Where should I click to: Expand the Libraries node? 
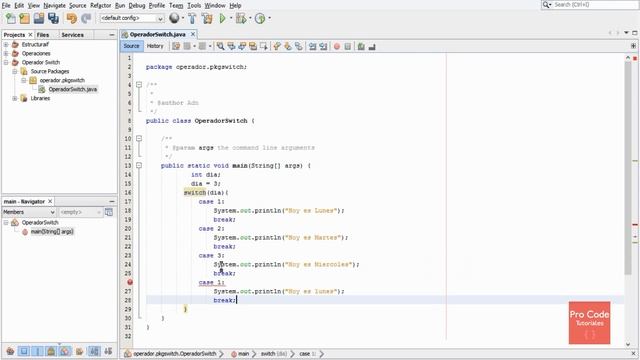[x=15, y=98]
